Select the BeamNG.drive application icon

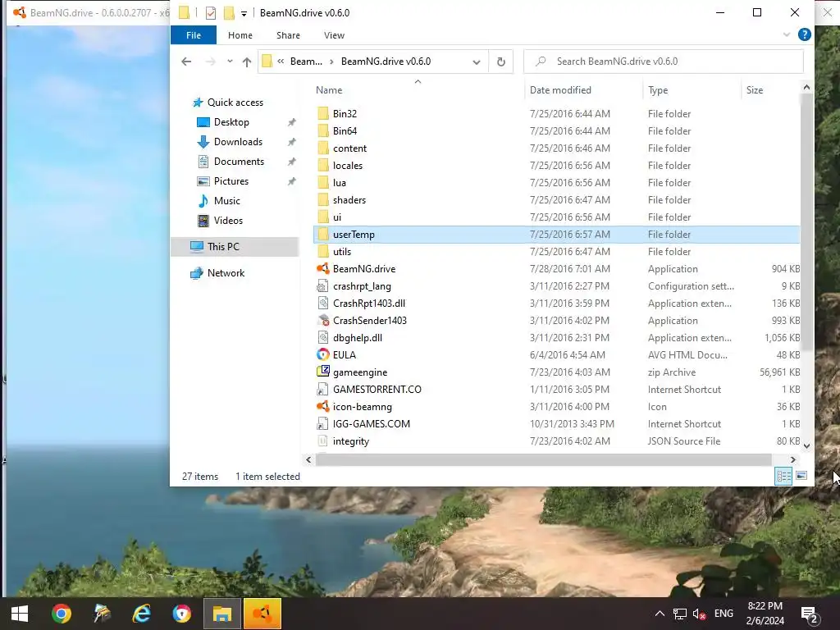323,268
